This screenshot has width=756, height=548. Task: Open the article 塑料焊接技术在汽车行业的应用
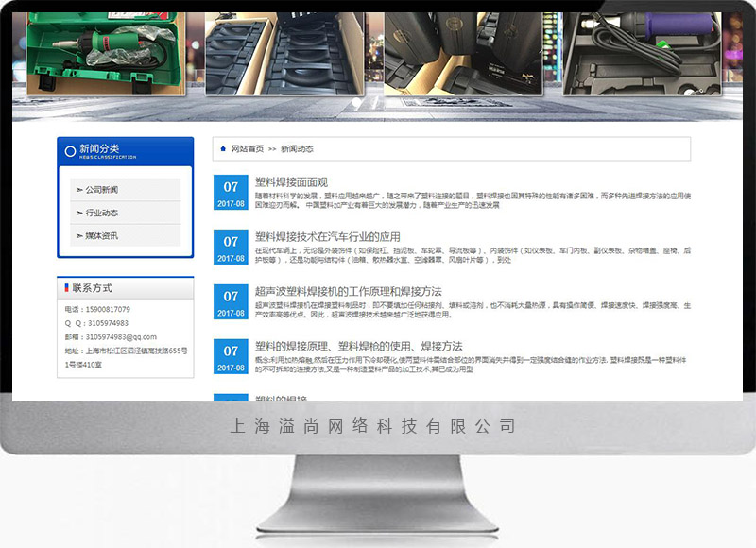[327, 236]
